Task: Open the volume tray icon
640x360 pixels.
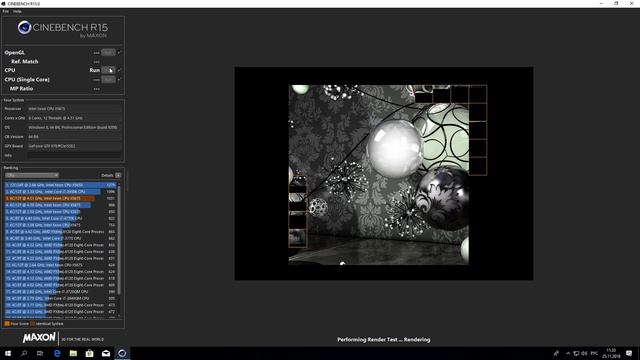Action: (x=584, y=353)
